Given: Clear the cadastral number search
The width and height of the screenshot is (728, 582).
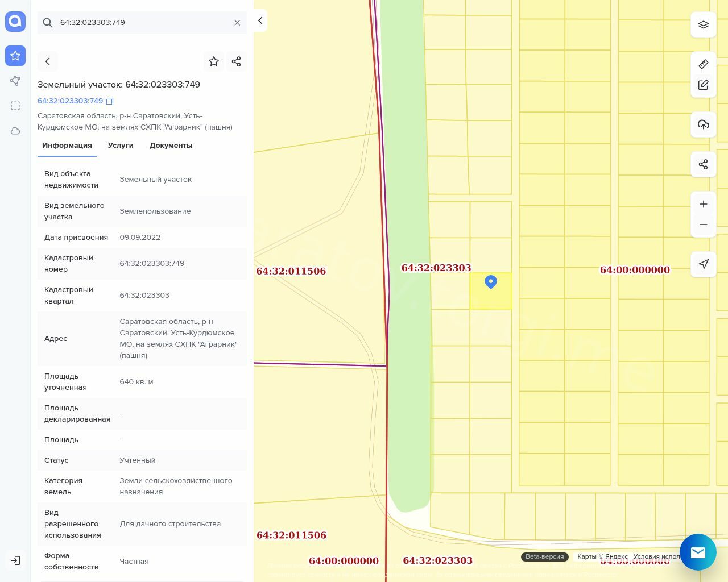Looking at the screenshot, I should pos(237,23).
